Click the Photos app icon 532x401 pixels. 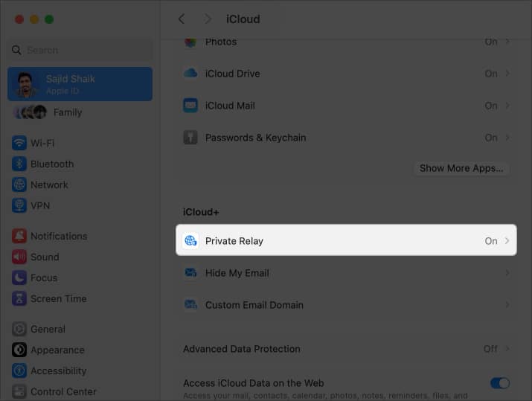[x=190, y=42]
